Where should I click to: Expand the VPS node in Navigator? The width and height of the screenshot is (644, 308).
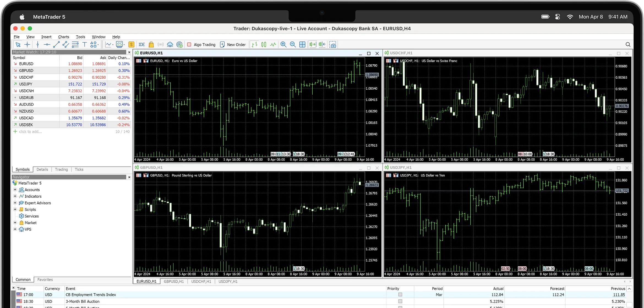[15, 229]
